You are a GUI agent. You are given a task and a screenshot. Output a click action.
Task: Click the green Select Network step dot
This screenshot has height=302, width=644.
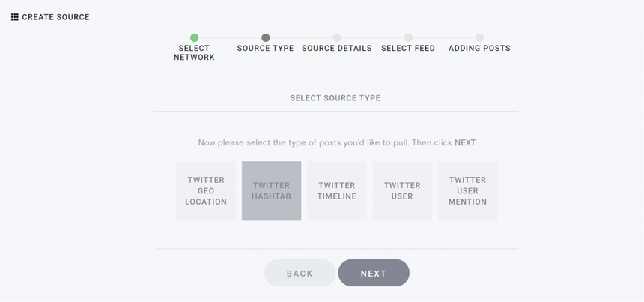click(194, 37)
